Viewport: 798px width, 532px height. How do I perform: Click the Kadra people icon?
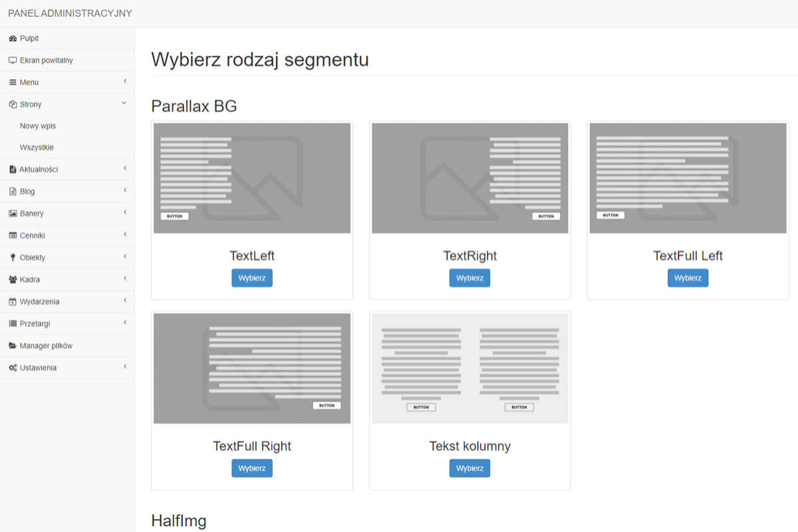pos(13,280)
